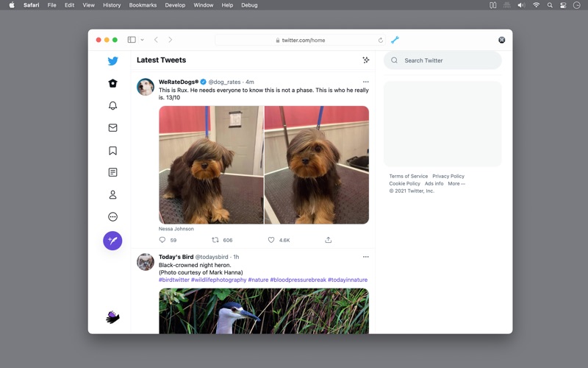Open Spotlight search in menu bar
The image size is (588, 368).
click(x=550, y=5)
